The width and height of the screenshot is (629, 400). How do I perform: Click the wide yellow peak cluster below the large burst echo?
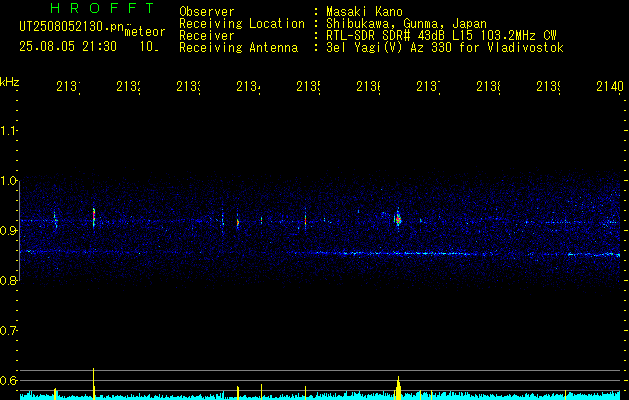tap(398, 388)
